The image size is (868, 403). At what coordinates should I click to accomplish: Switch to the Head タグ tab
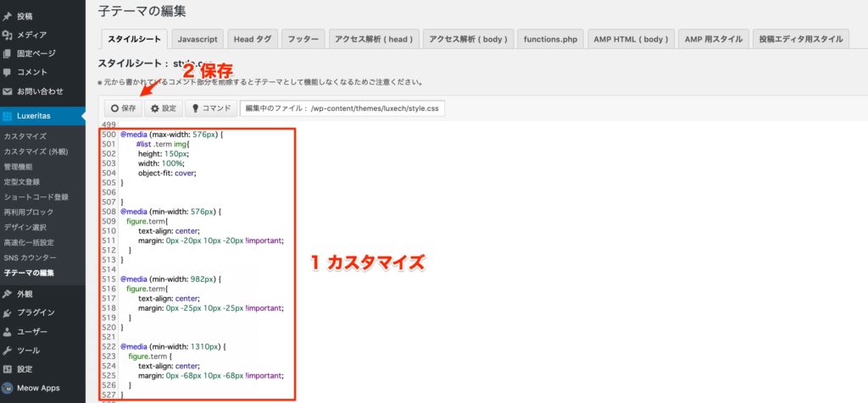click(253, 39)
